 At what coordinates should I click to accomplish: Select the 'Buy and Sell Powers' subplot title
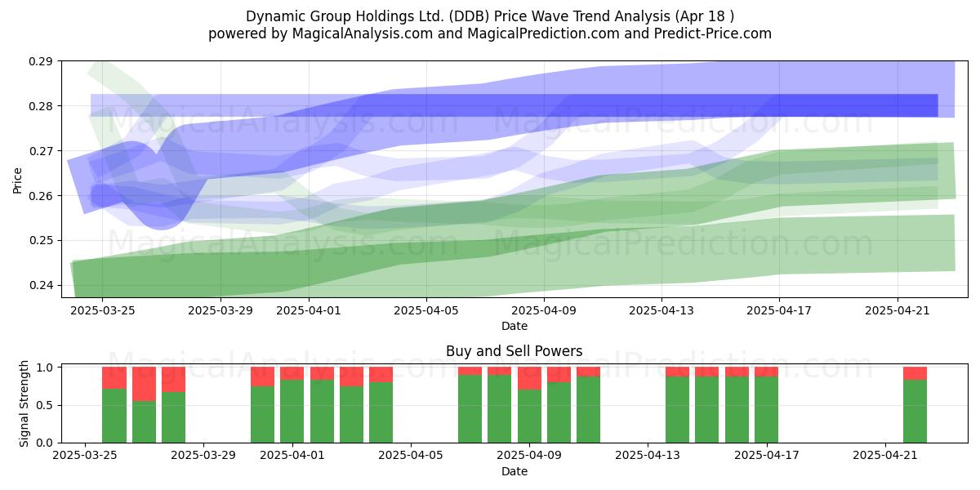coord(514,351)
